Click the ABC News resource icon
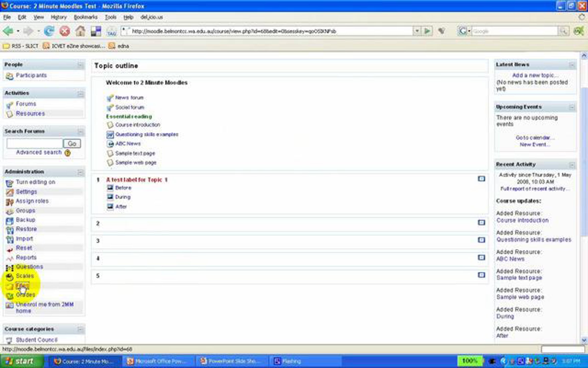 [x=110, y=144]
